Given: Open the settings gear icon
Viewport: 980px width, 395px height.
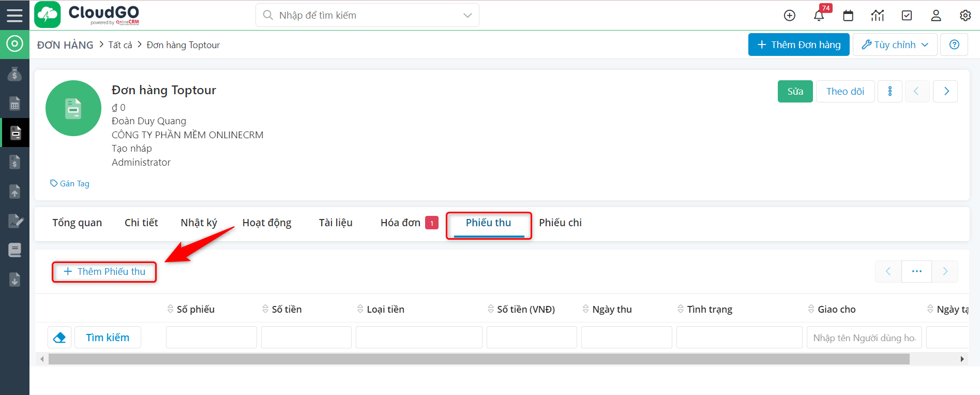Looking at the screenshot, I should pyautogui.click(x=965, y=16).
